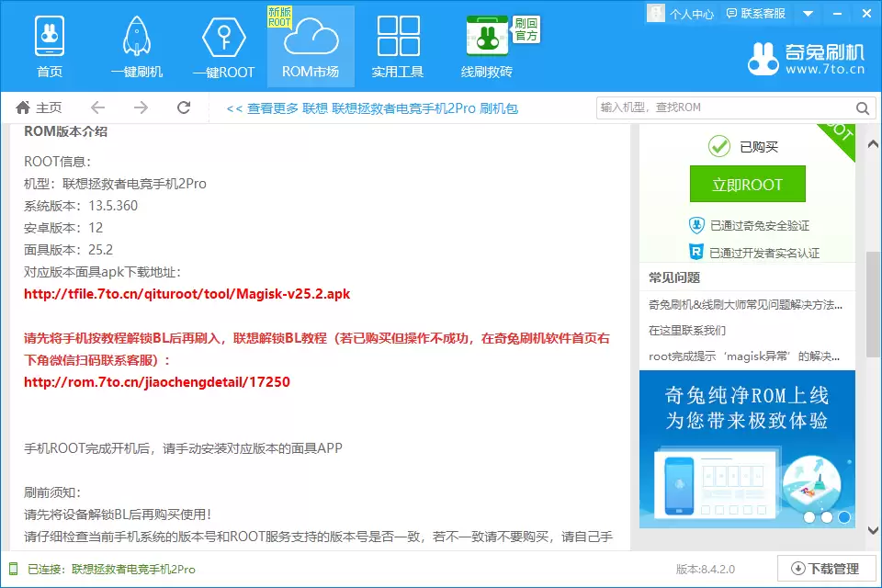
Task: Refresh the page with the reload icon
Action: (x=183, y=107)
